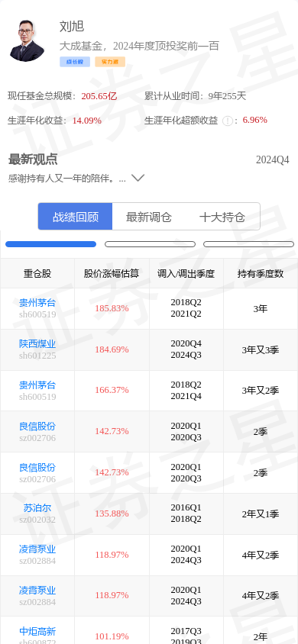298x644 pixels.
Task: Select the 战绩回顾 tab
Action: [x=76, y=217]
